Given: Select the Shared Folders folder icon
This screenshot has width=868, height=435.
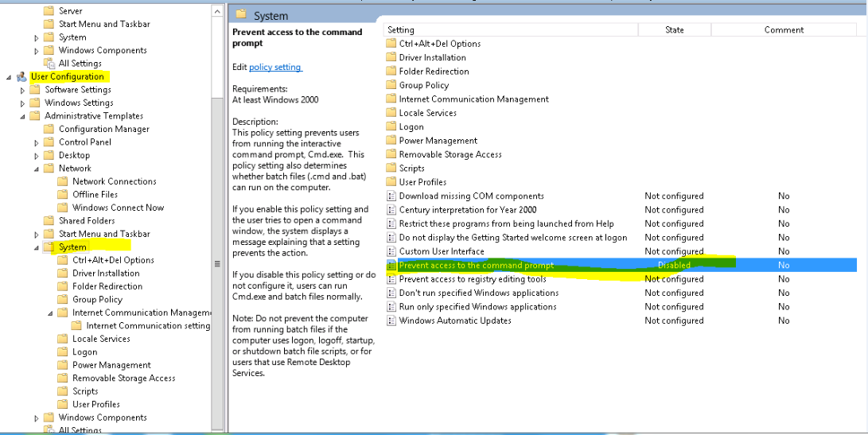Looking at the screenshot, I should tap(49, 221).
